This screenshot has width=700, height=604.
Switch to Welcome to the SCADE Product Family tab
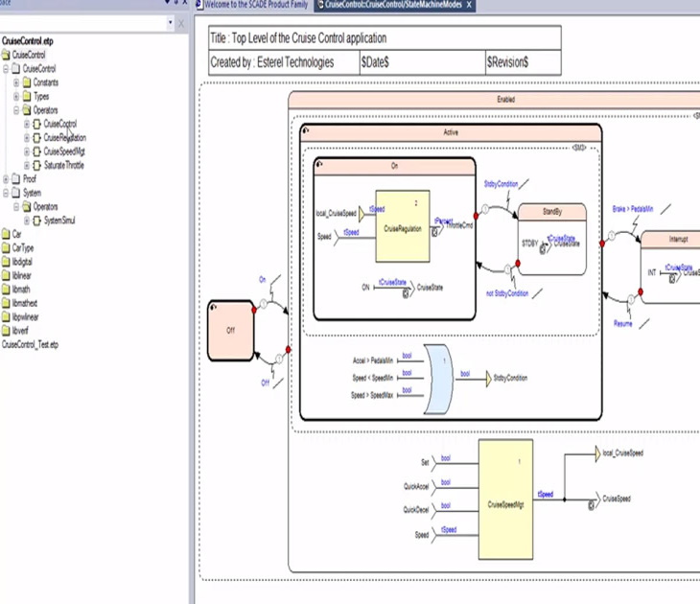click(256, 6)
